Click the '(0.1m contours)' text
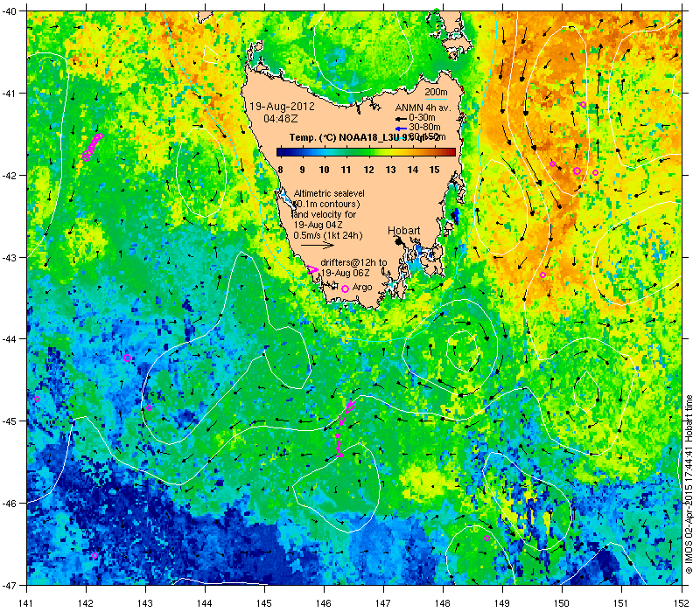Screen dimensions: 700x612 [326, 204]
